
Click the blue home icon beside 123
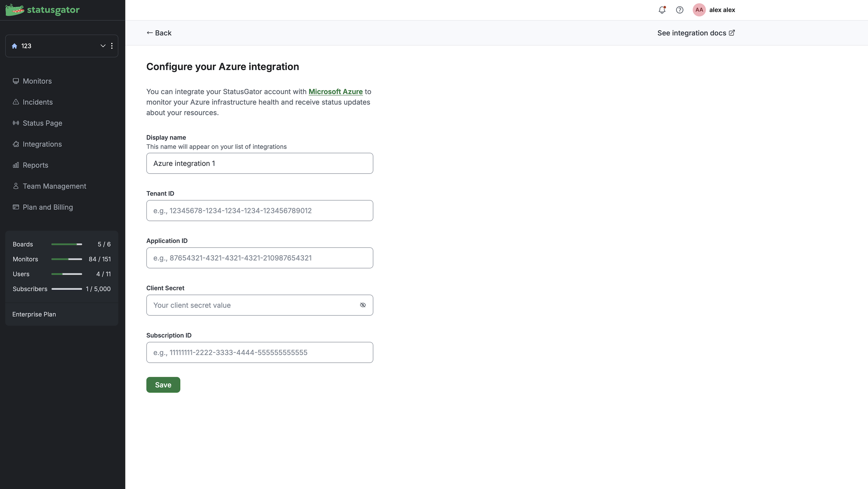[15, 46]
